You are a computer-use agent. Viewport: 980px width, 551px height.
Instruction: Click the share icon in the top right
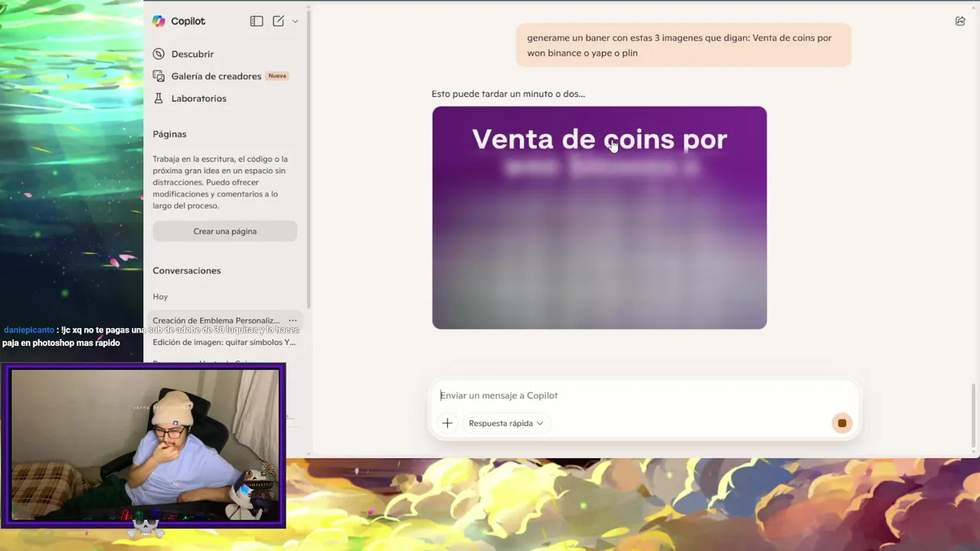click(x=960, y=21)
